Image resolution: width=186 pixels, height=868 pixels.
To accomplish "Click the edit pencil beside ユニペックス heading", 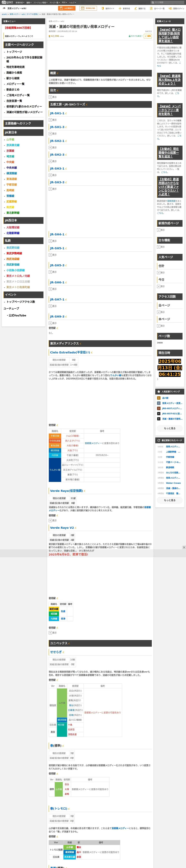I will coord(69,643).
